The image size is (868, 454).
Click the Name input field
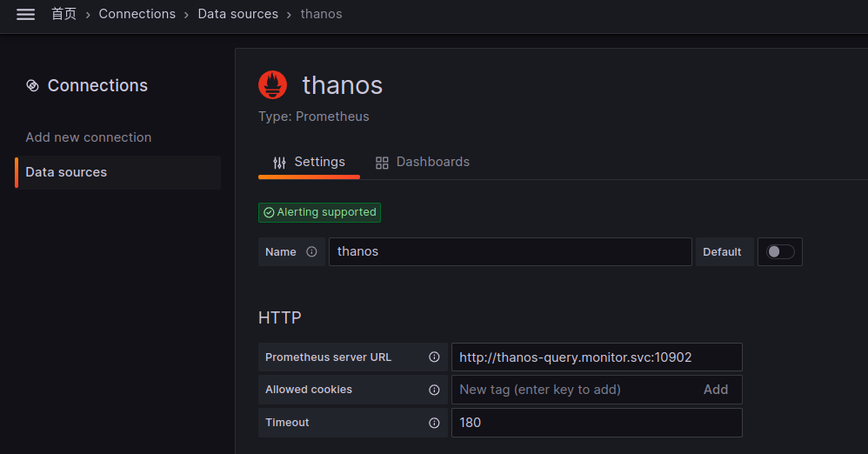tap(510, 252)
